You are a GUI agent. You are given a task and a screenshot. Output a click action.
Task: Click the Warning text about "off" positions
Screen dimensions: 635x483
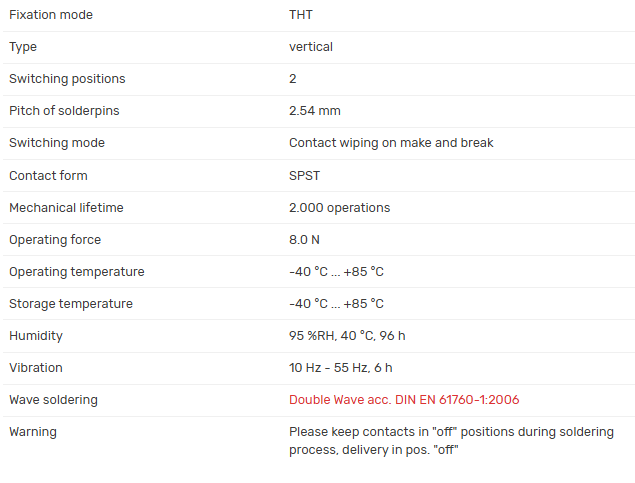coord(450,441)
